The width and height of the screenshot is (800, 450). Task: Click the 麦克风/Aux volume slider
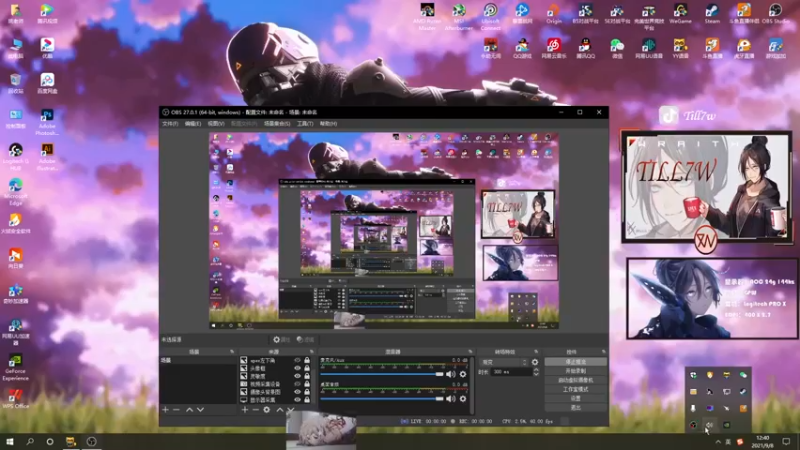pyautogui.click(x=382, y=374)
